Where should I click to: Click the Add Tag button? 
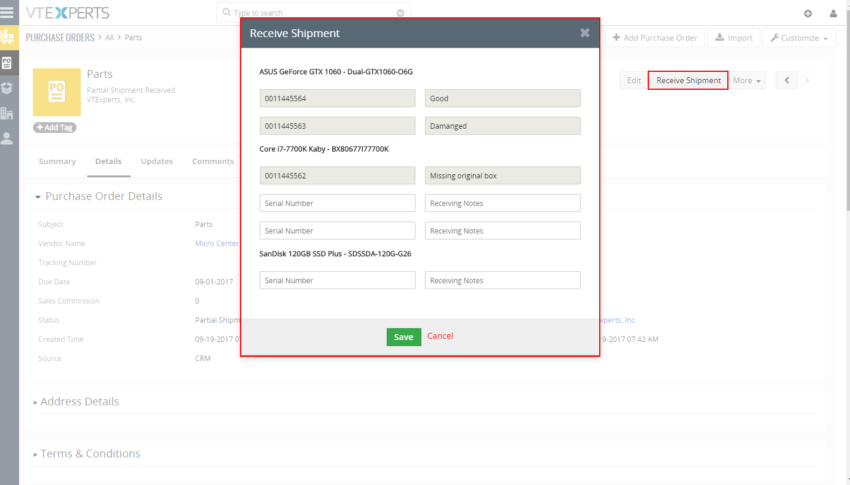(x=55, y=127)
